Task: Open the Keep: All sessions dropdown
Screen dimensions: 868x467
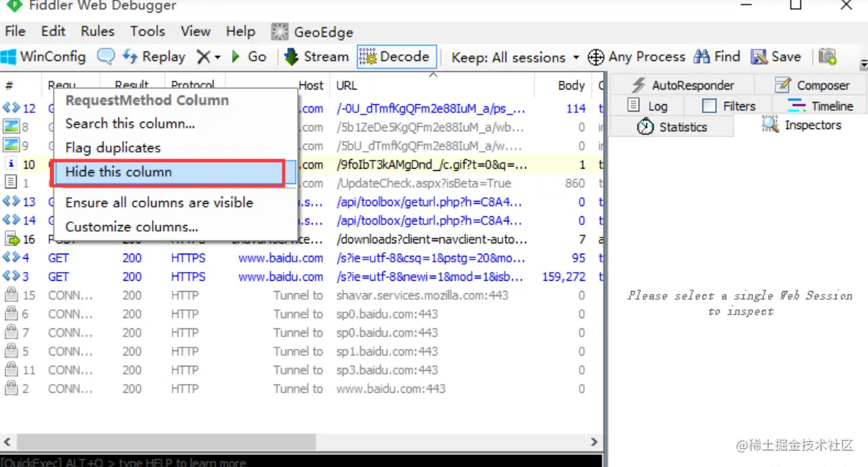Action: [515, 57]
